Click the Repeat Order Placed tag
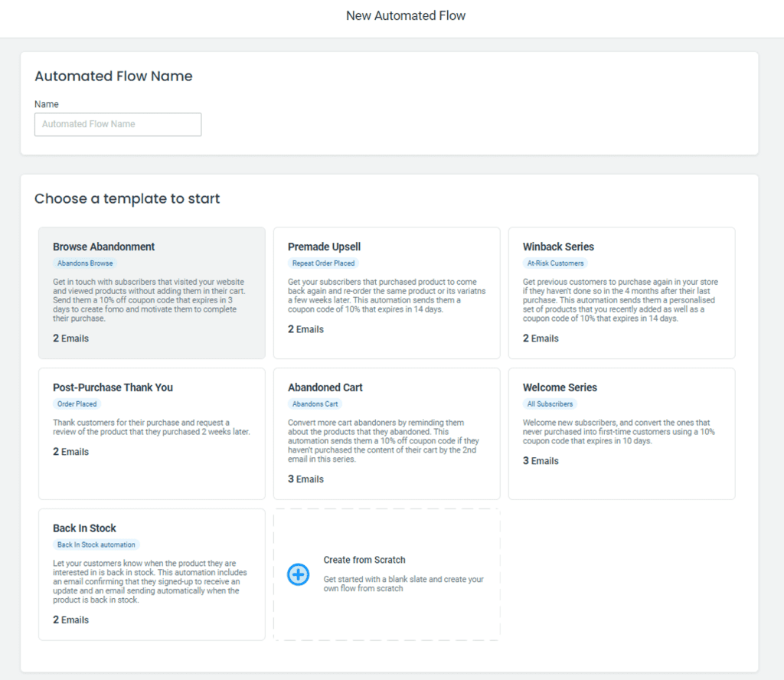 click(x=323, y=263)
